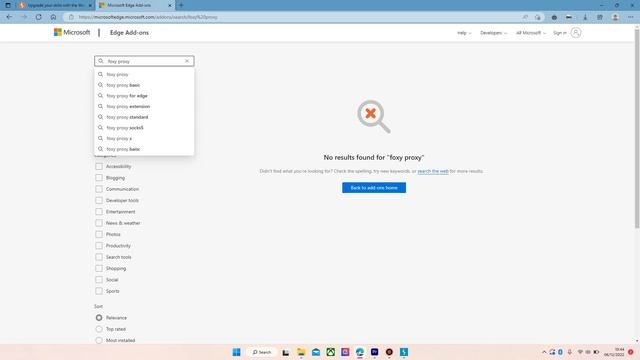Switch to Microsoft Edge in the taskbar
The image size is (640, 360).
click(360, 352)
